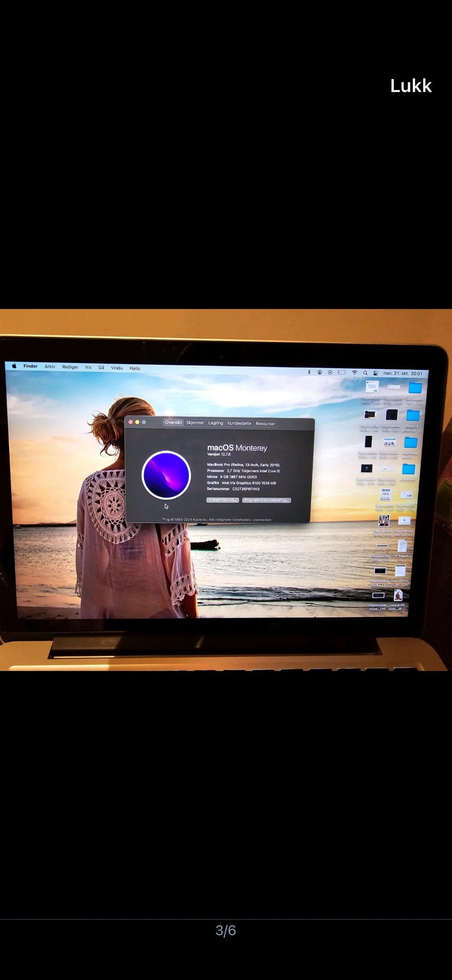Click the macOS Monterey logo image
Image resolution: width=452 pixels, height=980 pixels.
[166, 475]
